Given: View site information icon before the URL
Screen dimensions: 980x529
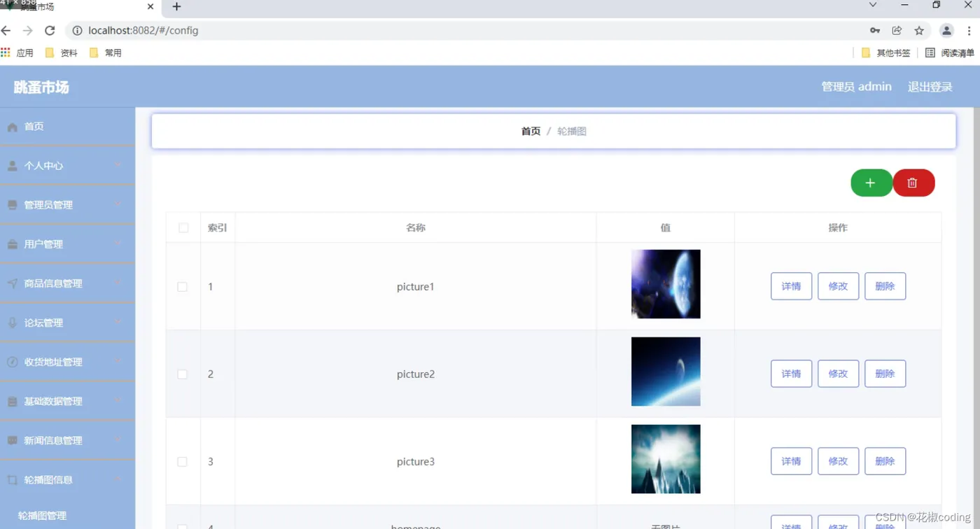Looking at the screenshot, I should [x=77, y=31].
